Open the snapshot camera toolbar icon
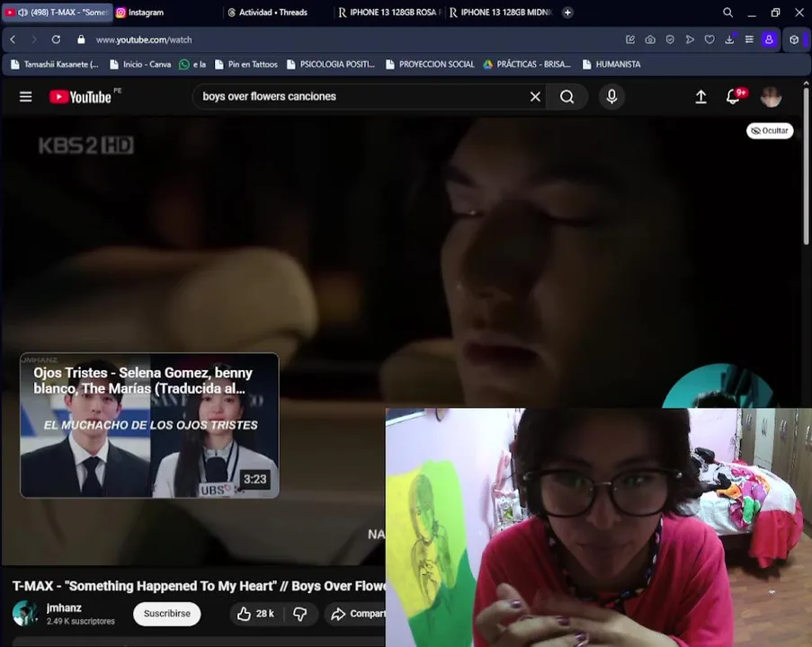Viewport: 812px width, 647px height. pos(650,40)
